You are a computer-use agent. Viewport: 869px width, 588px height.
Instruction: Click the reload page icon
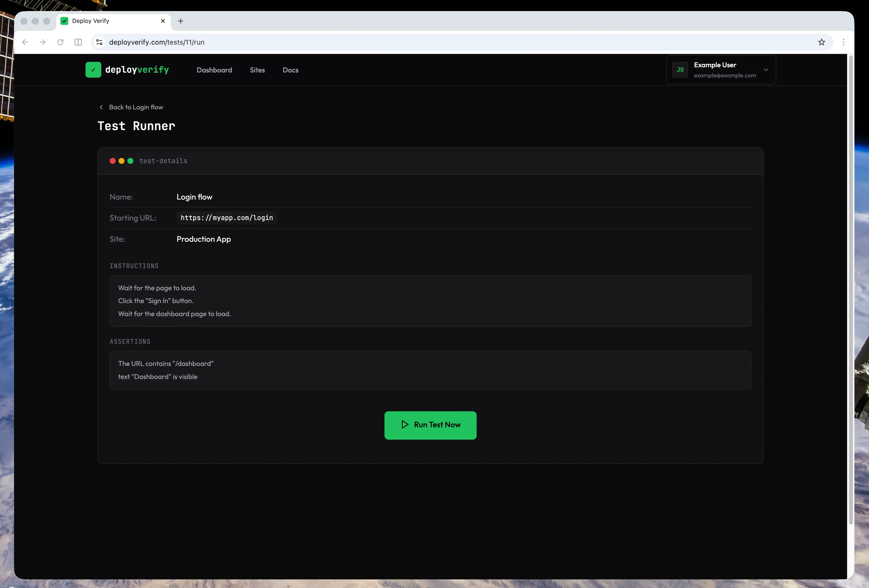[x=60, y=42]
